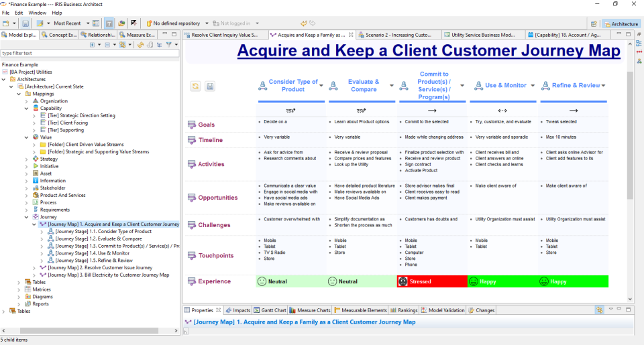Open the Use & Monitor stage dropdown
This screenshot has height=345, width=644.
[x=533, y=85]
